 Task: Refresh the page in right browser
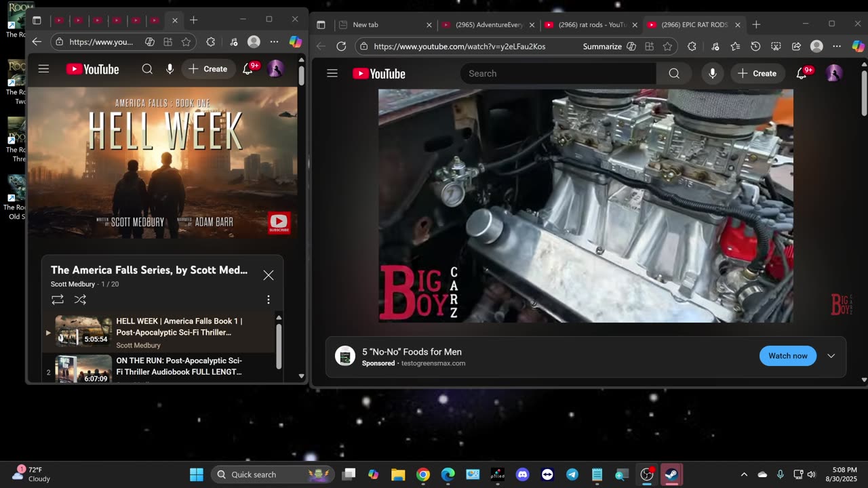click(x=341, y=46)
